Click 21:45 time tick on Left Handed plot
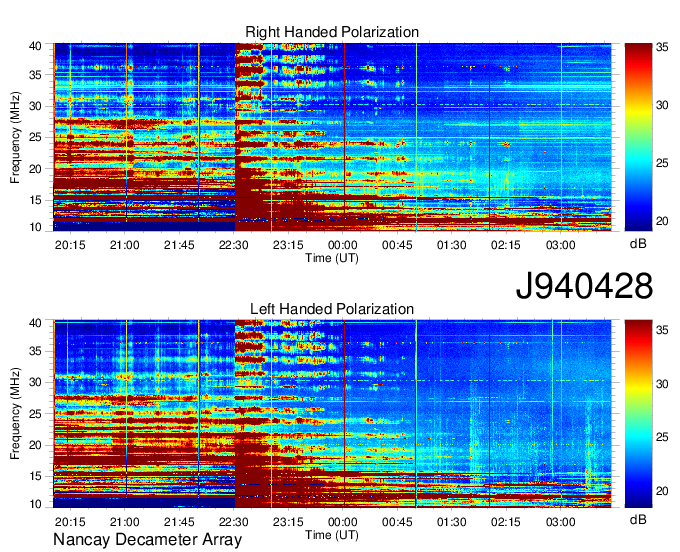This screenshot has height=552, width=680. 179,522
